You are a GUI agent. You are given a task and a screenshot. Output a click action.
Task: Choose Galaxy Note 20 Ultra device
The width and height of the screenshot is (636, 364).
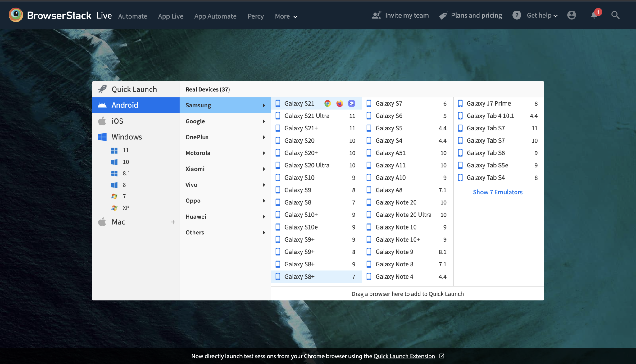point(403,215)
